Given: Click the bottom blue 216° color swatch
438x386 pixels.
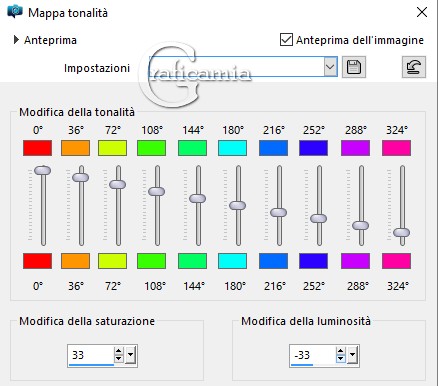Looking at the screenshot, I should (273, 261).
